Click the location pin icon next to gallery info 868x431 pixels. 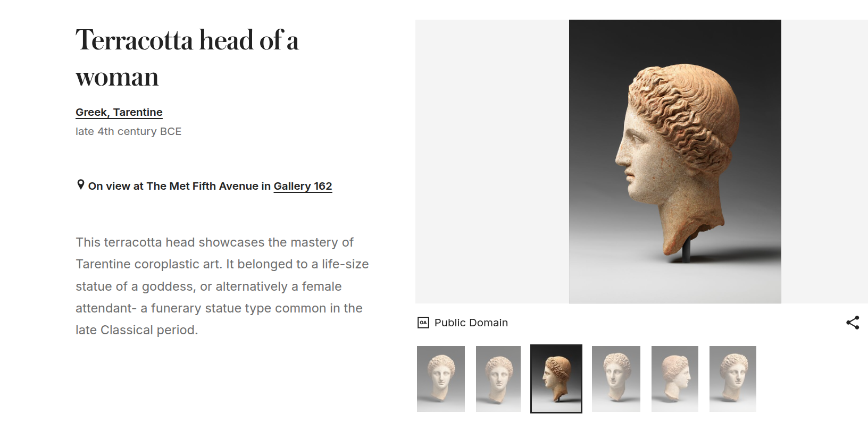80,184
